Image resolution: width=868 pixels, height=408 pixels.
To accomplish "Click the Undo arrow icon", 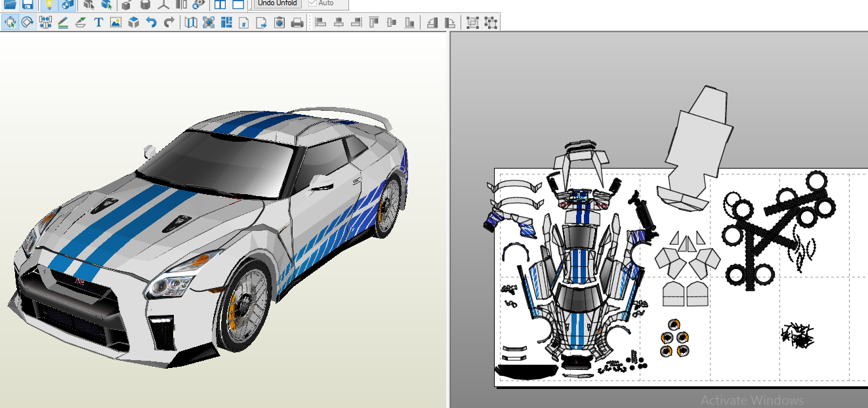I will tap(150, 22).
